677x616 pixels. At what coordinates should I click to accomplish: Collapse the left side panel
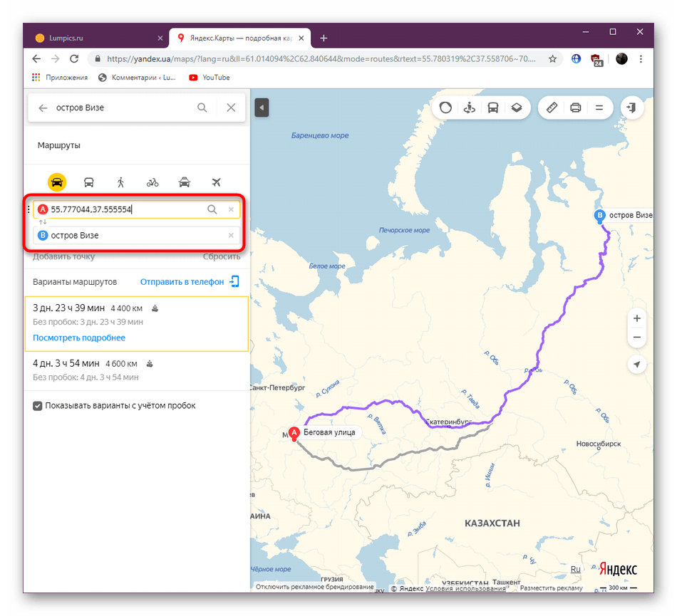[x=262, y=108]
